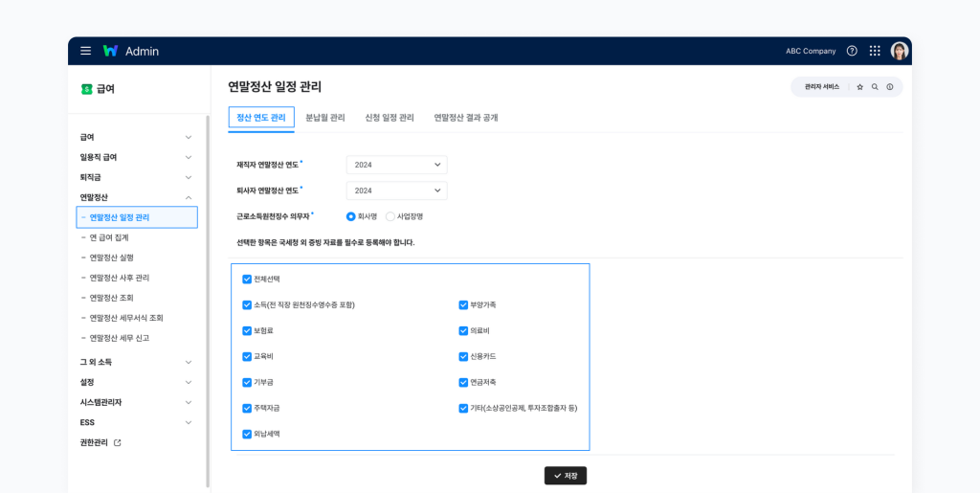Open the apps grid icon
980x493 pixels.
875,52
